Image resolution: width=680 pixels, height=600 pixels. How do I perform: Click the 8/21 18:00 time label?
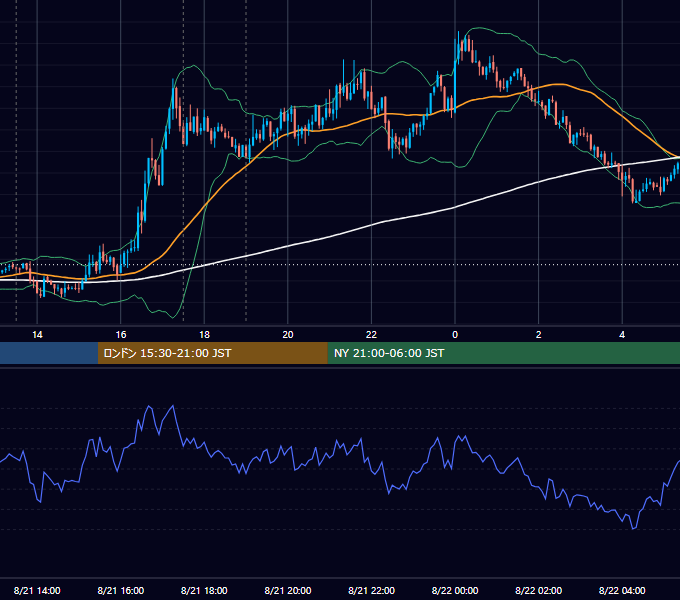point(204,590)
